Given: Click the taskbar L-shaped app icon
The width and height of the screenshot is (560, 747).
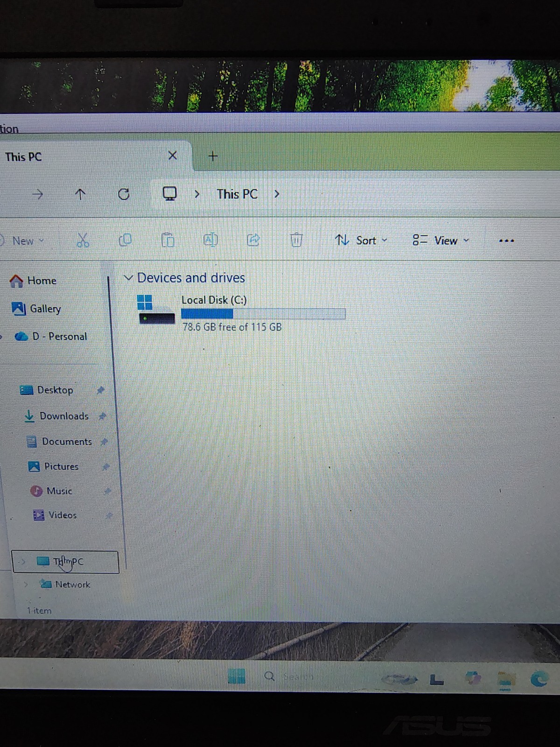Looking at the screenshot, I should point(436,680).
